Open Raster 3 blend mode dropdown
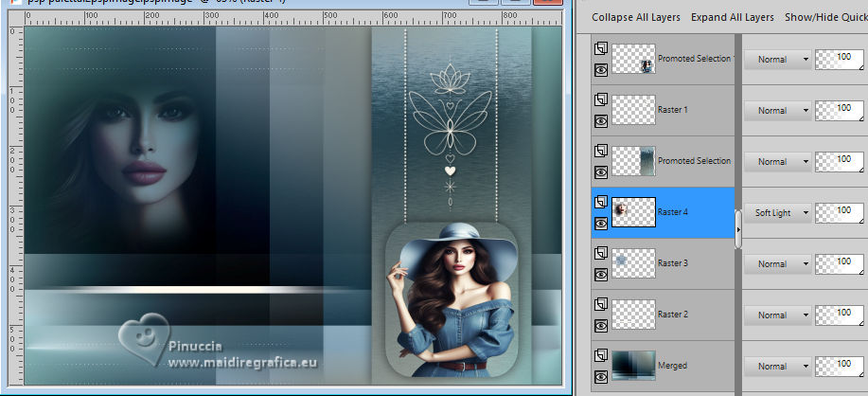 coord(777,263)
